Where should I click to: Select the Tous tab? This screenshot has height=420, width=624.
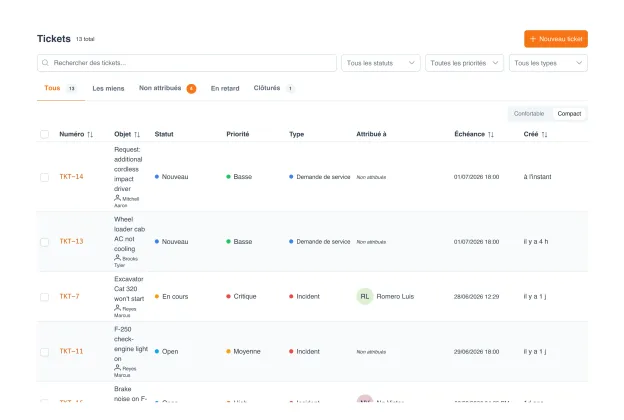click(x=60, y=88)
